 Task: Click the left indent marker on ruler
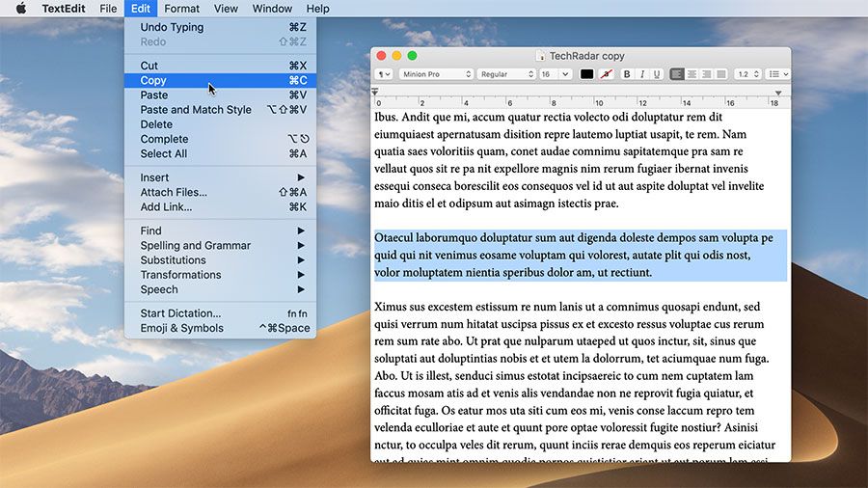[x=375, y=92]
